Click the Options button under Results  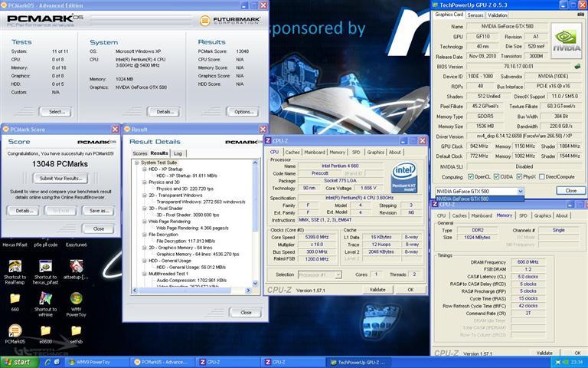click(243, 111)
